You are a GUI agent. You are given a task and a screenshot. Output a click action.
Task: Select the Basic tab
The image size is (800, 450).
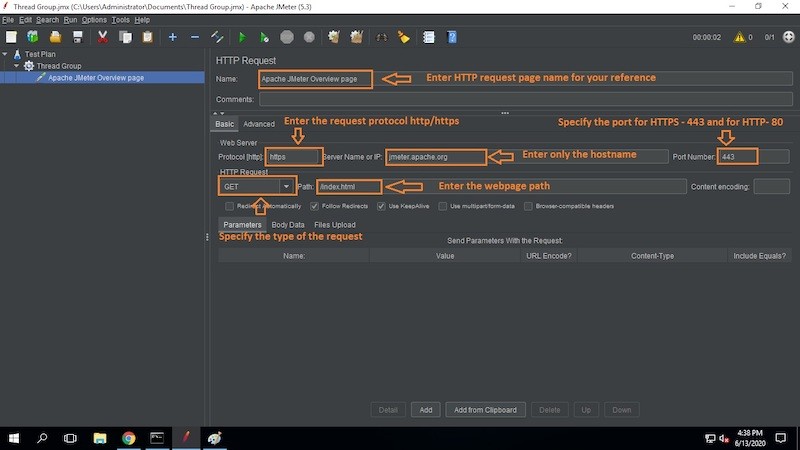tap(224, 124)
